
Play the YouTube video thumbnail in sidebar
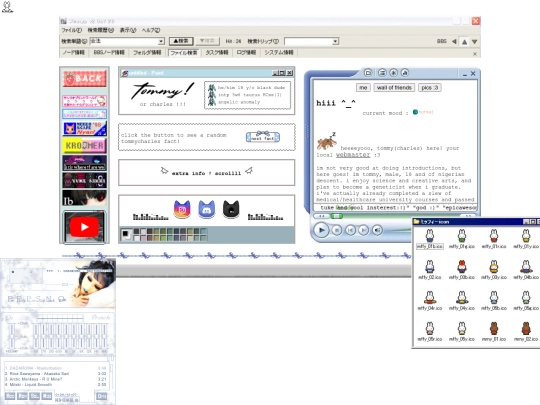point(84,227)
